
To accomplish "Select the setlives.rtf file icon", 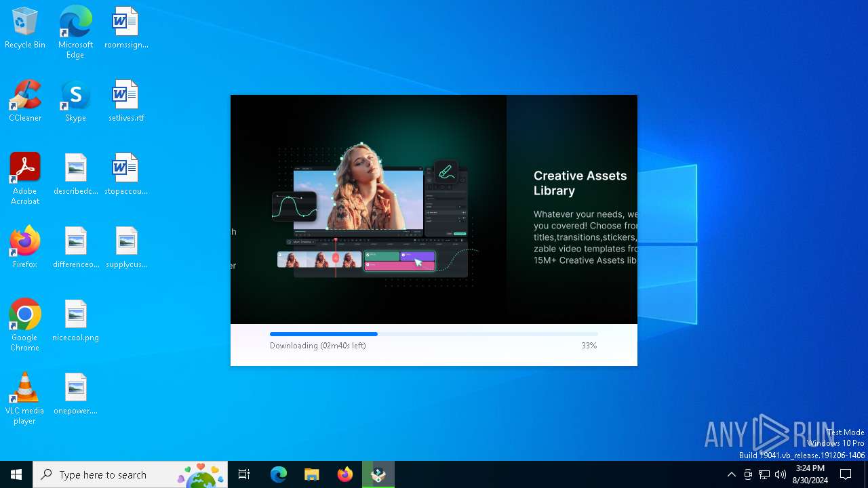I will click(x=126, y=101).
